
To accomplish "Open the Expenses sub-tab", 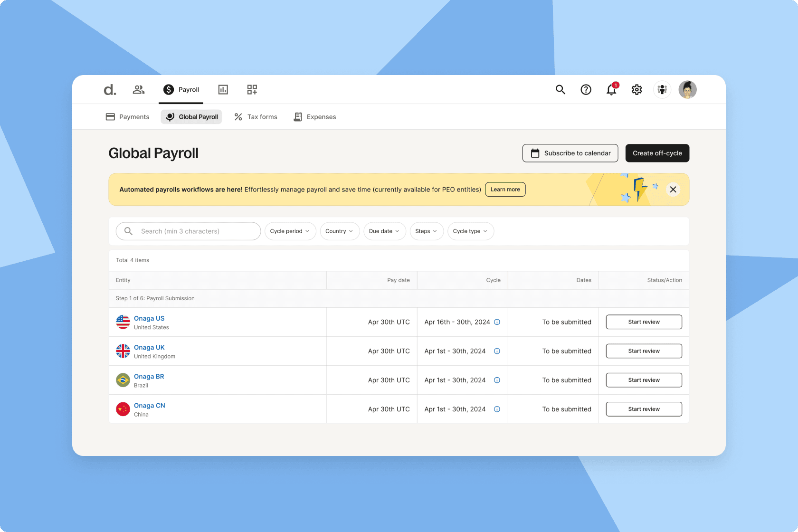I will pyautogui.click(x=314, y=117).
